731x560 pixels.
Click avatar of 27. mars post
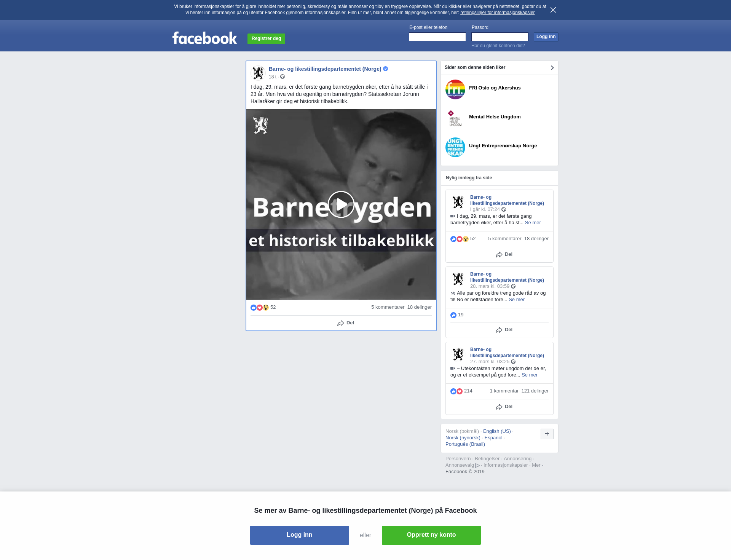tap(458, 354)
